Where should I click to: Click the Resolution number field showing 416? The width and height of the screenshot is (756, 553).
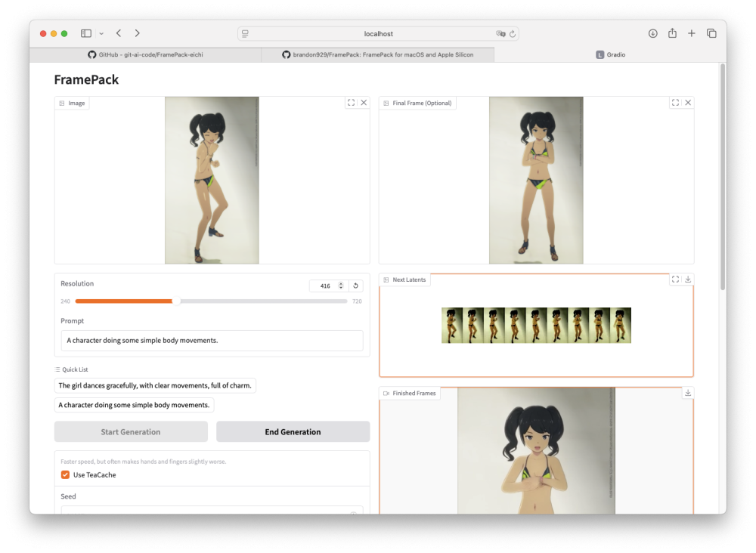324,286
